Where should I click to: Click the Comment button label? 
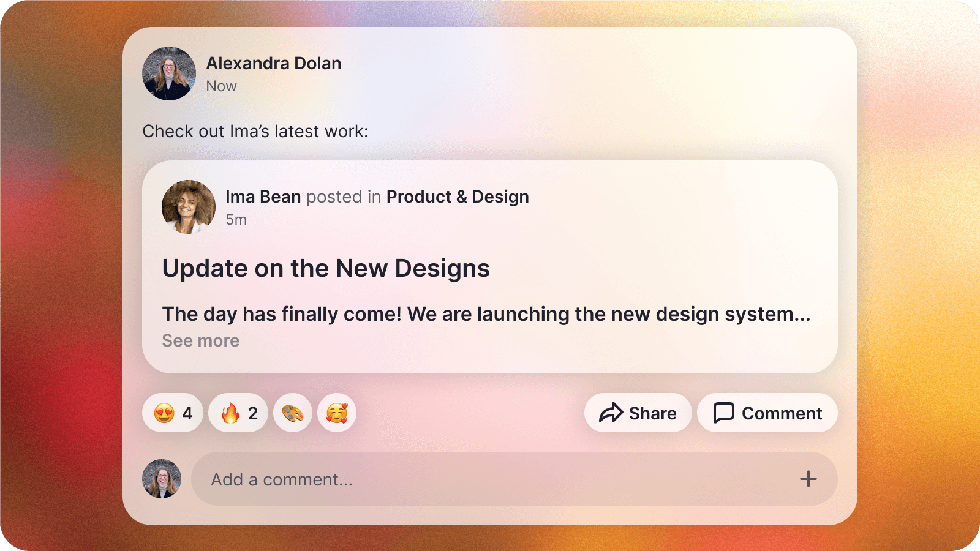(782, 414)
